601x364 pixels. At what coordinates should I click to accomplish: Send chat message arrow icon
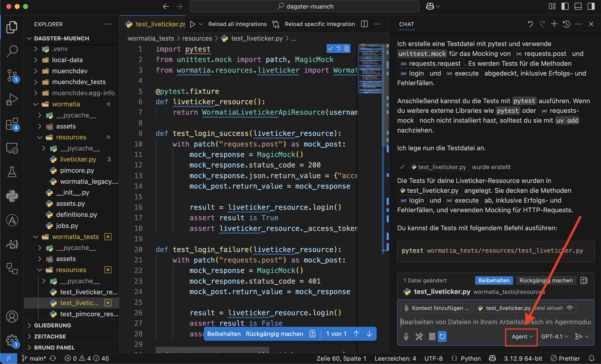click(x=578, y=336)
